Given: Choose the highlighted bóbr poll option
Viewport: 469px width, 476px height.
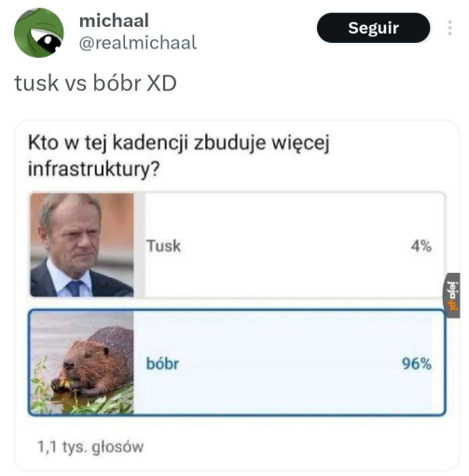Looking at the screenshot, I should 238,362.
